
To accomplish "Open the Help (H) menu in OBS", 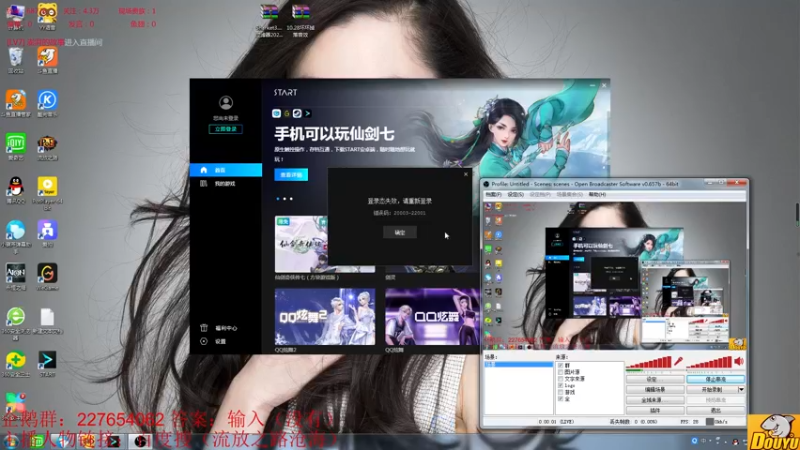I will click(x=597, y=194).
